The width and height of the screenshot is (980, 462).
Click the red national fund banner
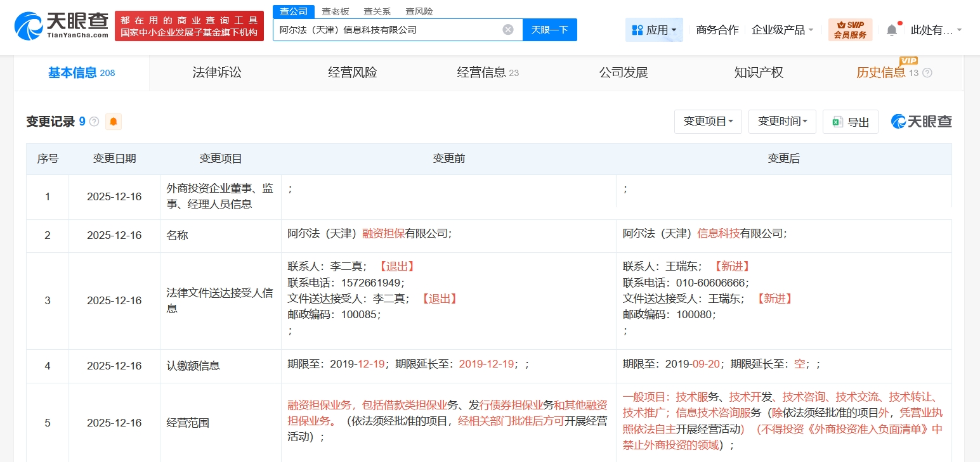coord(189,27)
